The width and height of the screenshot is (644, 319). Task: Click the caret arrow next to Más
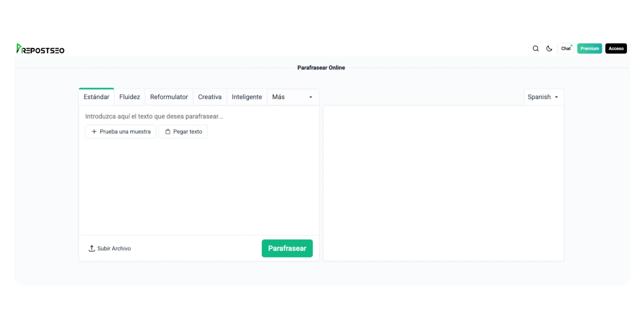coord(311,97)
